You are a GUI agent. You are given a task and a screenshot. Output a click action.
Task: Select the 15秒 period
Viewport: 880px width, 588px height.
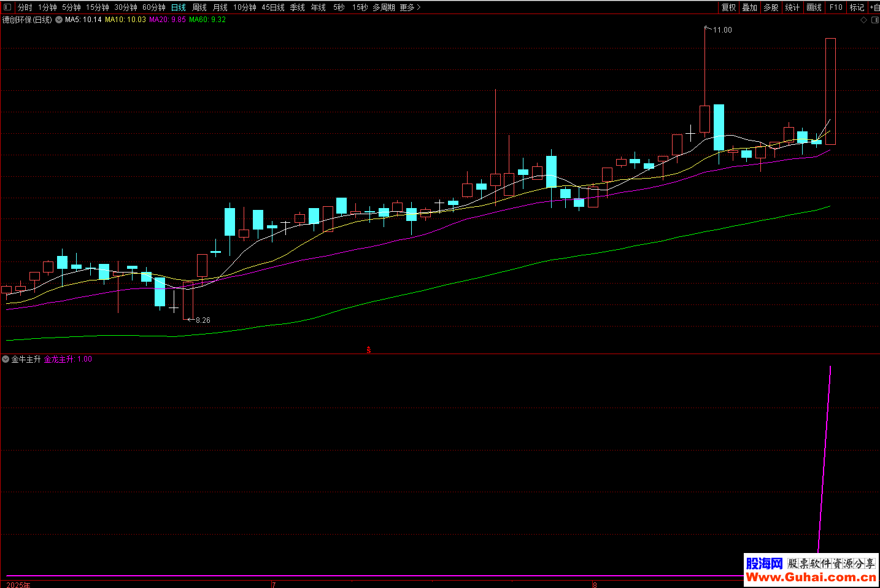[360, 7]
